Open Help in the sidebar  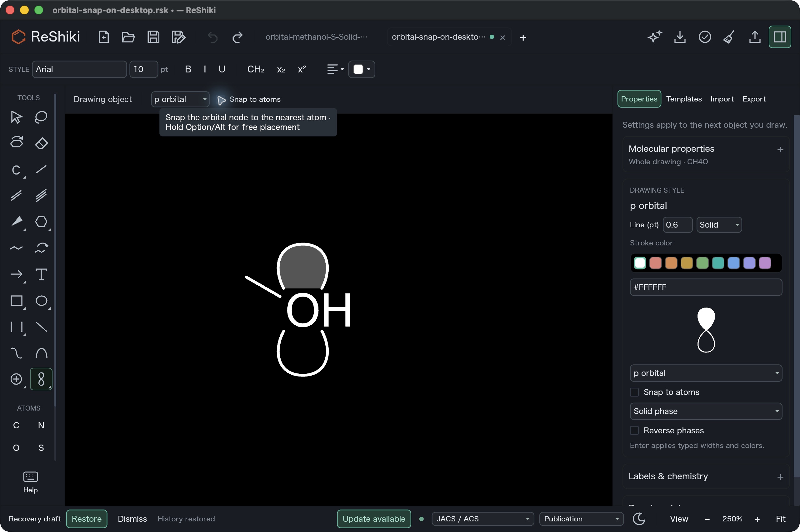click(x=30, y=482)
